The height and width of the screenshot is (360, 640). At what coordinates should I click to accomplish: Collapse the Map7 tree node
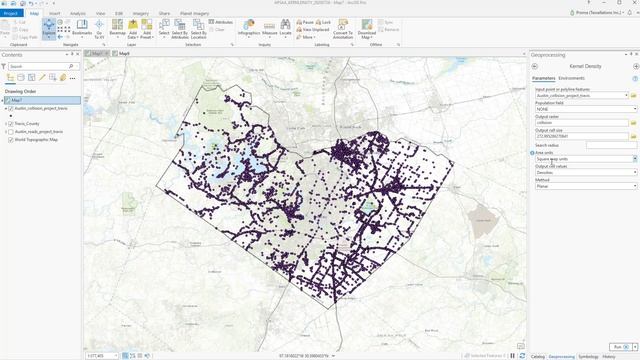click(2, 100)
